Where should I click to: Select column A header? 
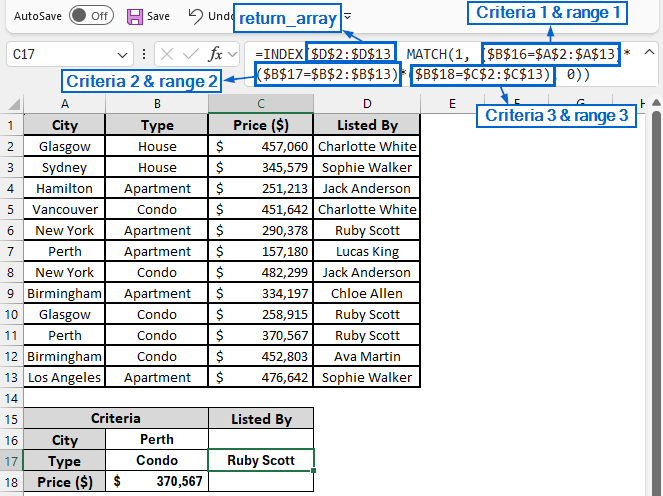tap(64, 103)
